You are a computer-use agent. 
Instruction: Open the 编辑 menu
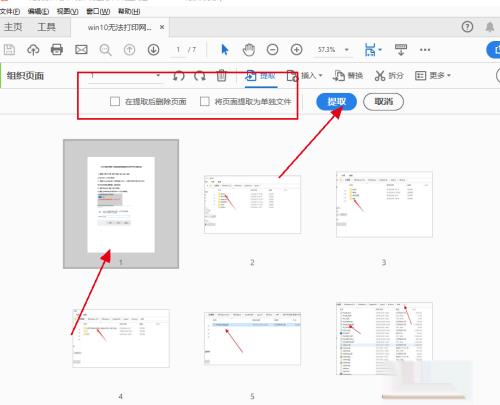(38, 12)
